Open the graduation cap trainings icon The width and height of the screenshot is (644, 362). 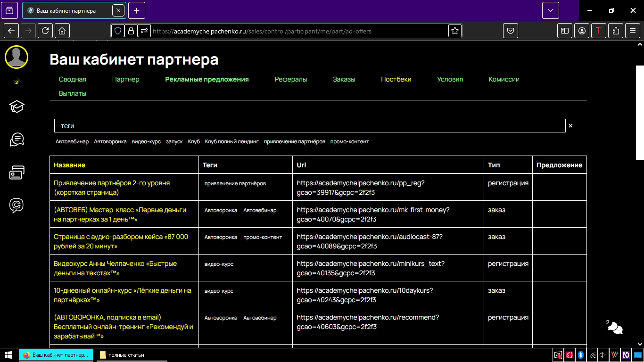(x=17, y=107)
